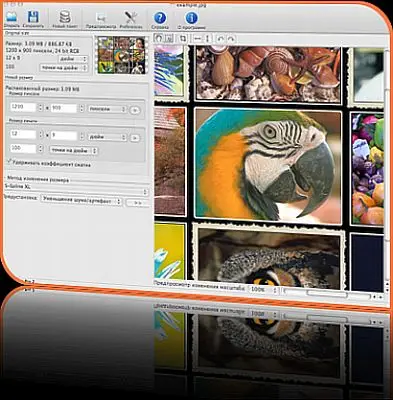Open the S-Spline XL resize method dropdown

coord(76,191)
